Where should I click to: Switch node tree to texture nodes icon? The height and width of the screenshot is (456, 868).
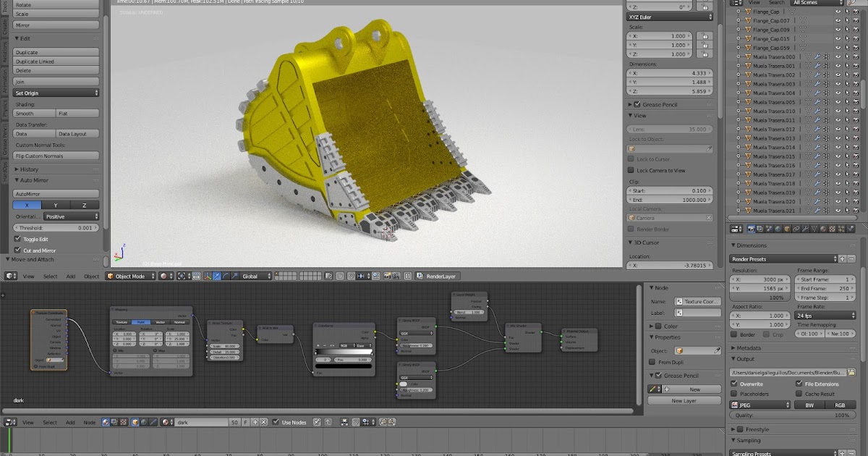pyautogui.click(x=124, y=422)
